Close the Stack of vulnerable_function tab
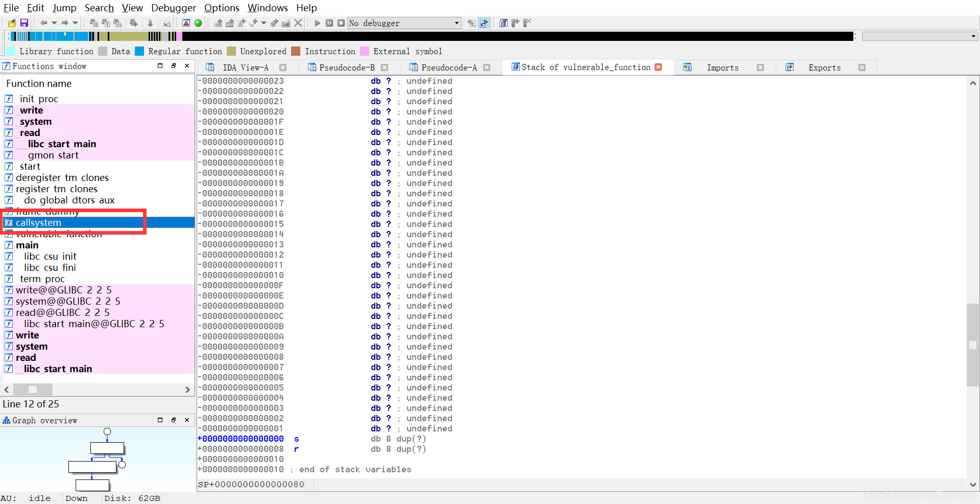Screen dimensions: 980x504 tap(658, 67)
